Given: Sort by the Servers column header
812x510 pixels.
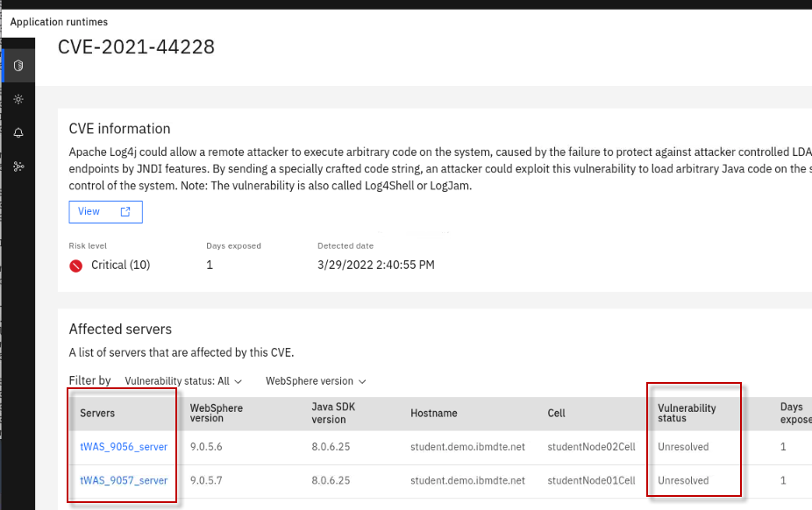Looking at the screenshot, I should point(97,413).
